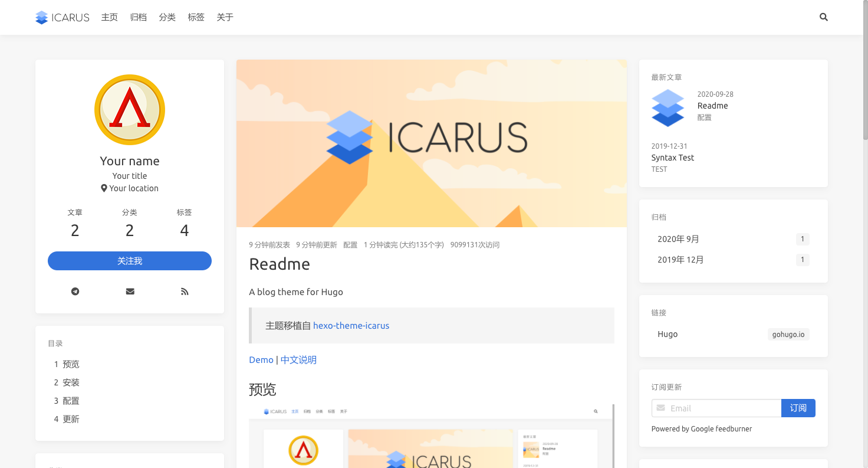
Task: Click the 关注我 follow button
Action: click(130, 261)
